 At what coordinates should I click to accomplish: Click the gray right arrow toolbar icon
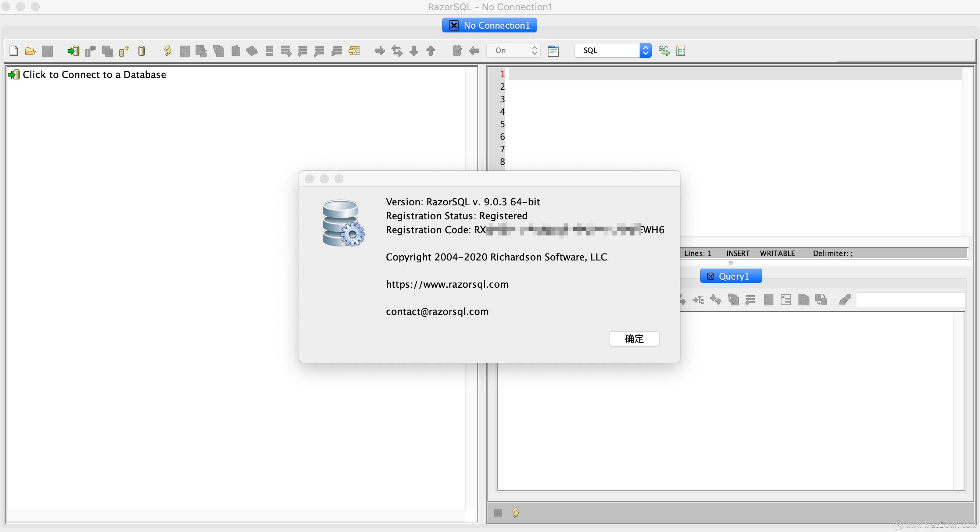(380, 51)
